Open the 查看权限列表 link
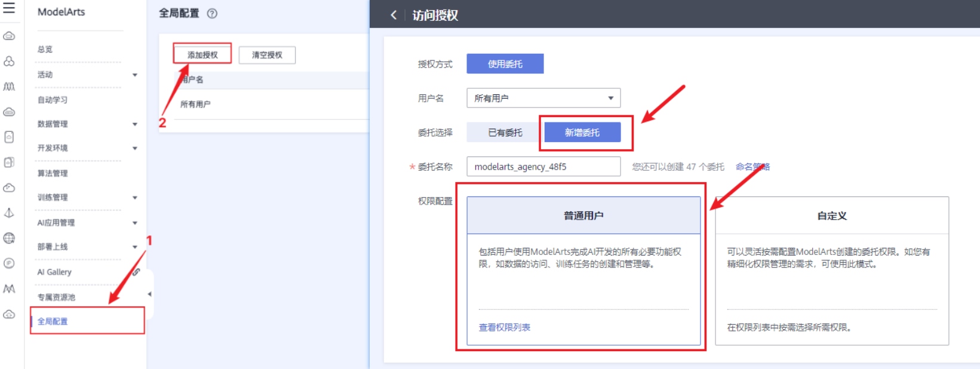 coord(505,327)
